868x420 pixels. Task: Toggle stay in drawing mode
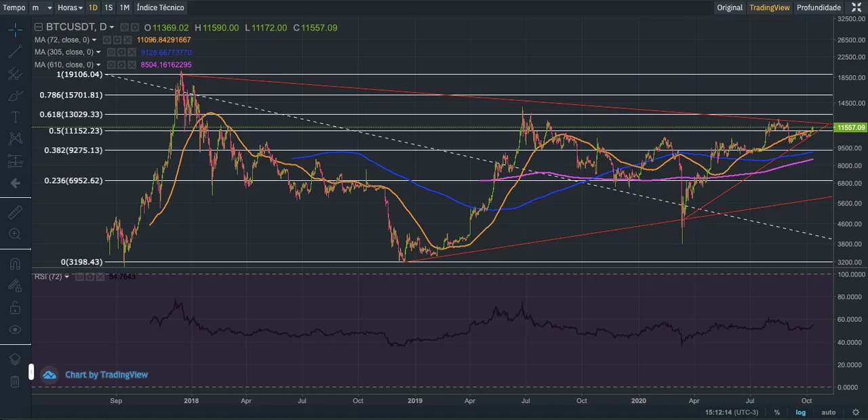click(15, 285)
